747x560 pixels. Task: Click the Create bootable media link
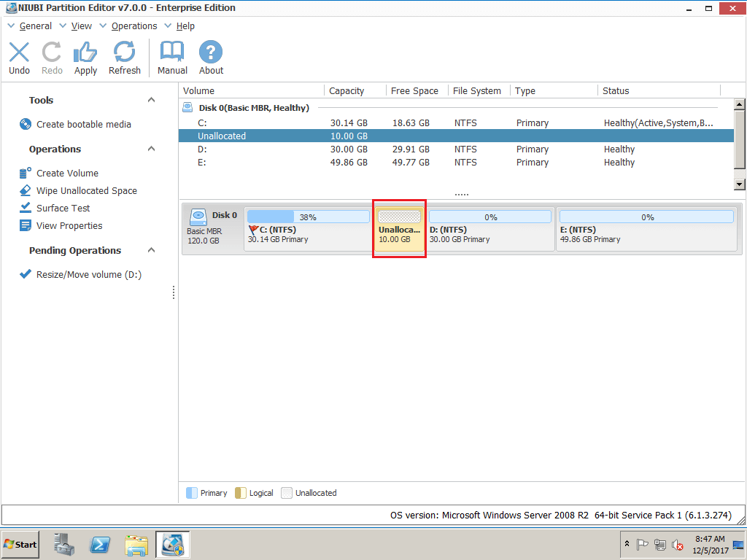tap(84, 124)
